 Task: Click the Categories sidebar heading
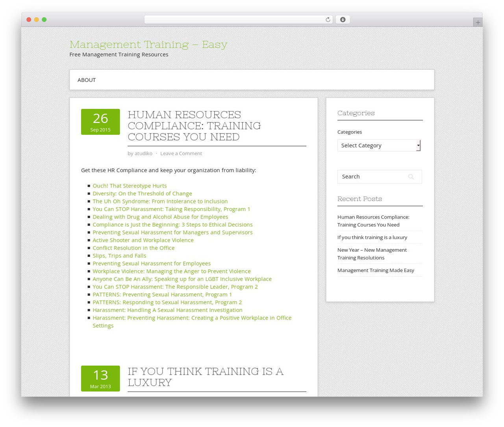tap(356, 113)
